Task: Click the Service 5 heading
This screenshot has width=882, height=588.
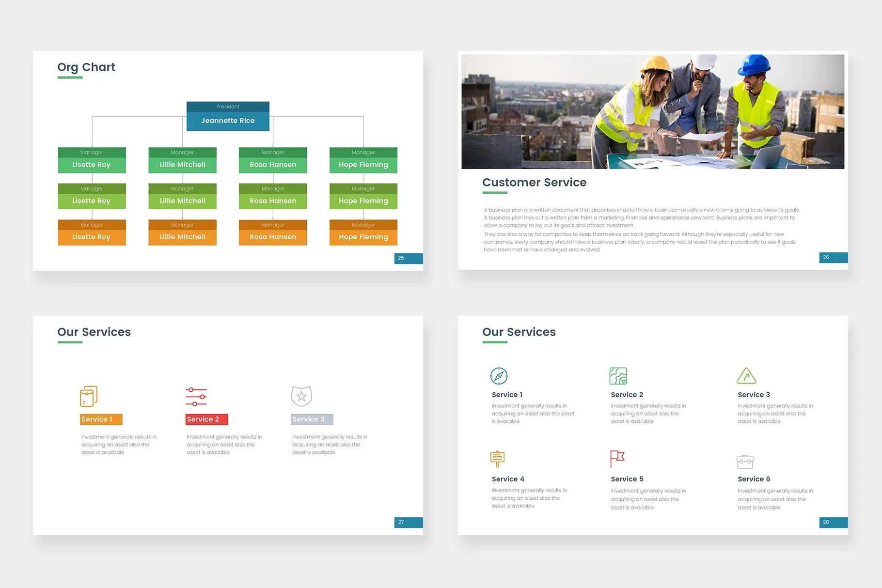Action: pyautogui.click(x=627, y=479)
